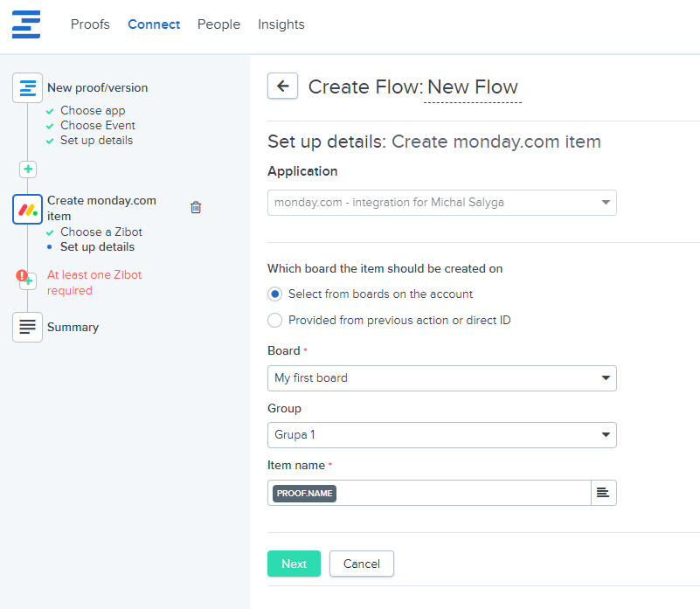
Task: Choose Provided from previous action option
Action: click(x=275, y=320)
